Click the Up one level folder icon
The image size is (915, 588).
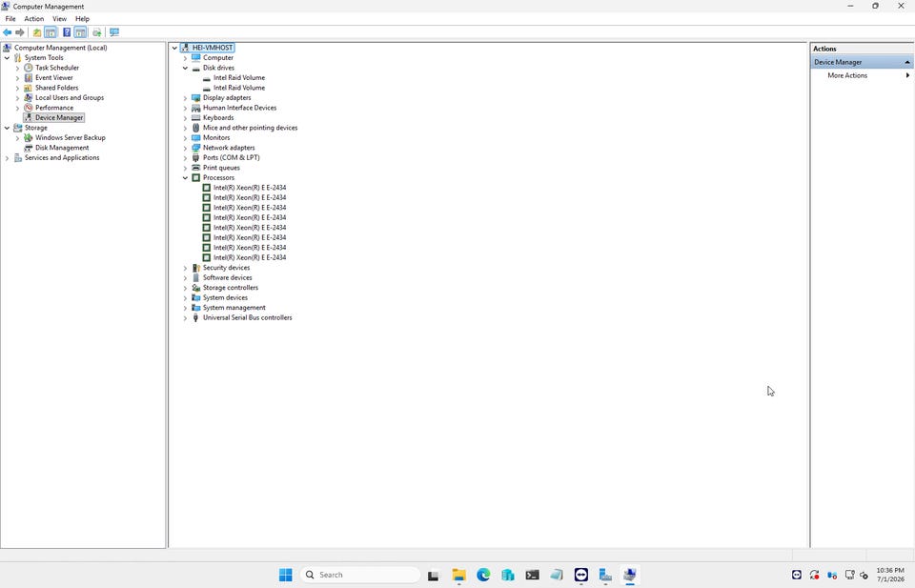(x=37, y=32)
